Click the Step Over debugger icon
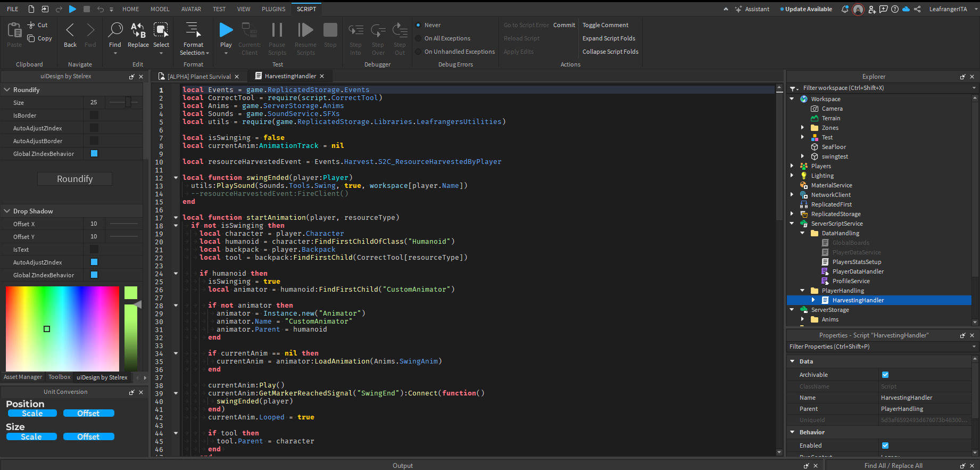Image resolution: width=980 pixels, height=470 pixels. (378, 30)
